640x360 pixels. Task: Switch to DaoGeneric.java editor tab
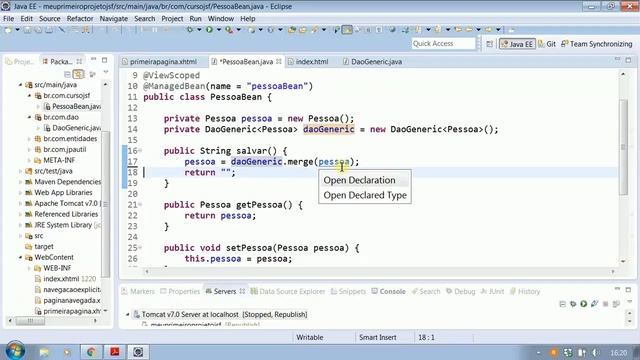click(x=376, y=62)
